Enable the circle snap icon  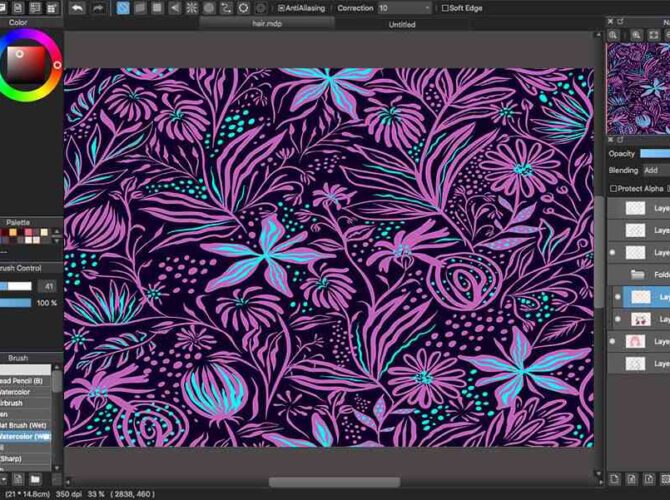coord(209,8)
